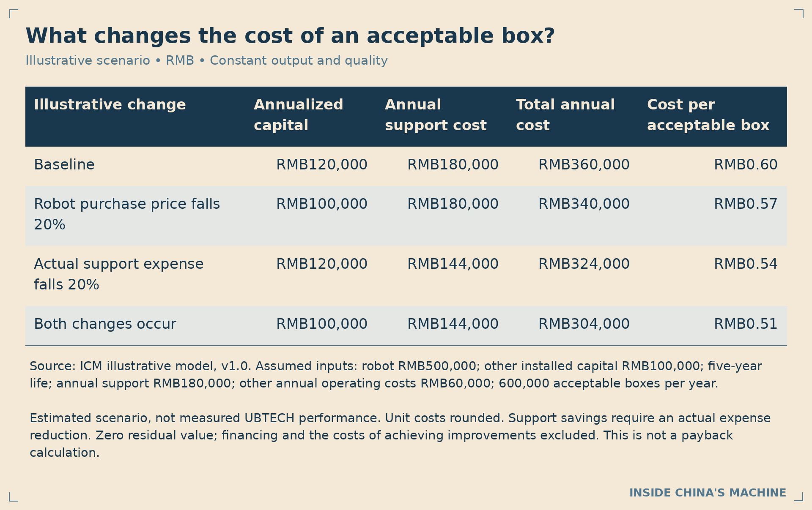
Task: Click the 'Annualized capital' column header
Action: coord(298,115)
